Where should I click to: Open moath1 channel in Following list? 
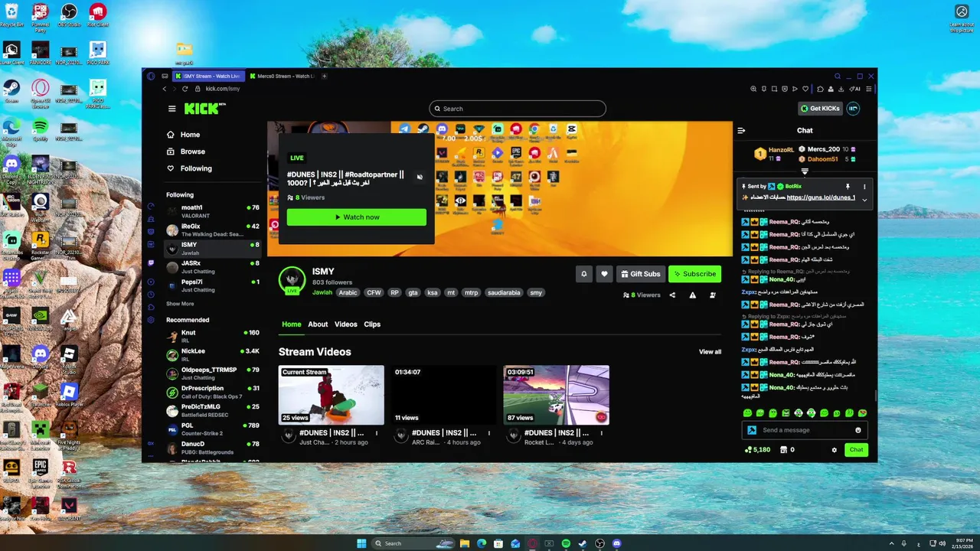tap(212, 211)
